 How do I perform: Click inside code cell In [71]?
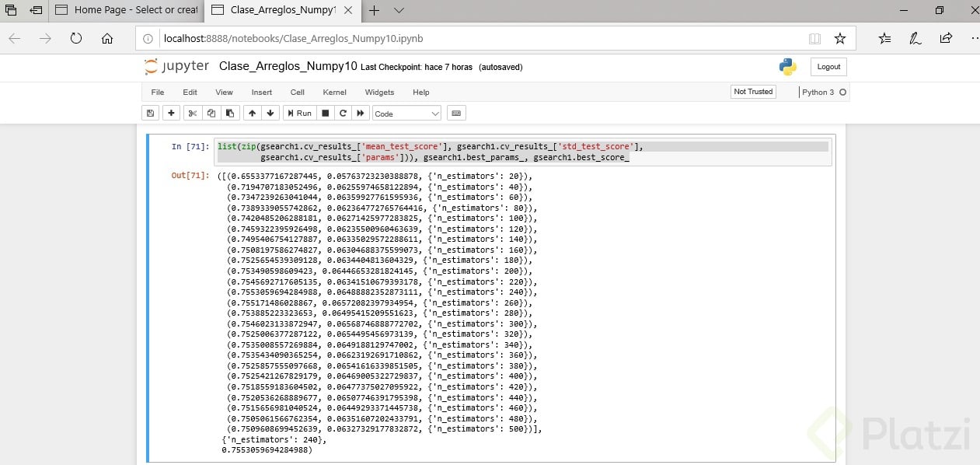coord(523,152)
